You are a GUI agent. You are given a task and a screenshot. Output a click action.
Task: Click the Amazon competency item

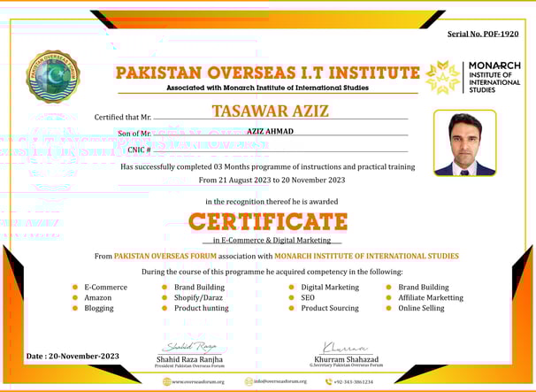tap(98, 298)
